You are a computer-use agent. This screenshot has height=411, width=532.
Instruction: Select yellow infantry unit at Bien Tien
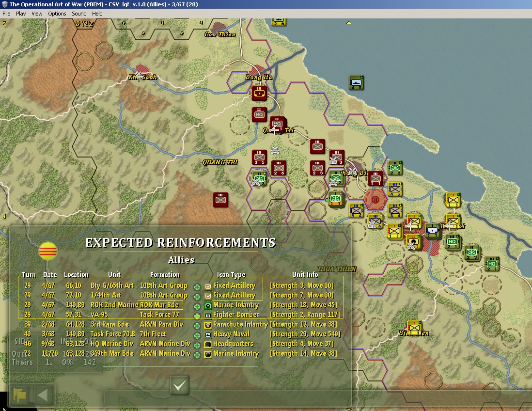click(414, 328)
